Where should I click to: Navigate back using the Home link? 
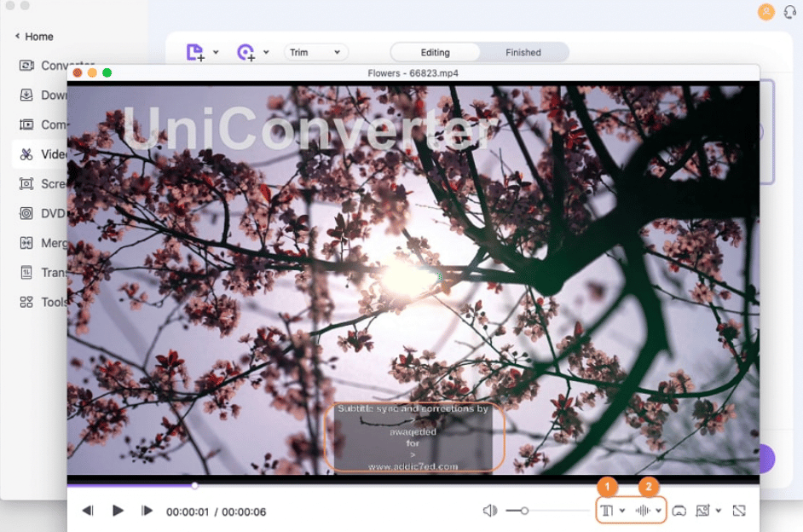click(33, 37)
